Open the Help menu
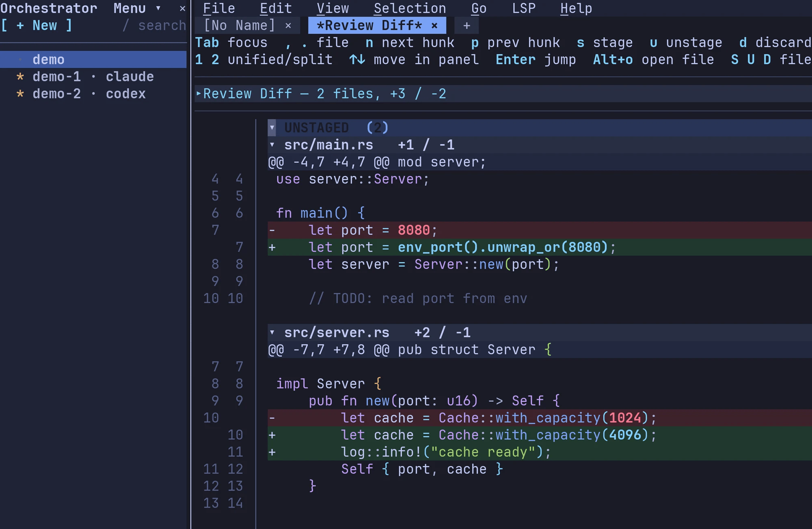Image resolution: width=812 pixels, height=529 pixels. coord(576,9)
